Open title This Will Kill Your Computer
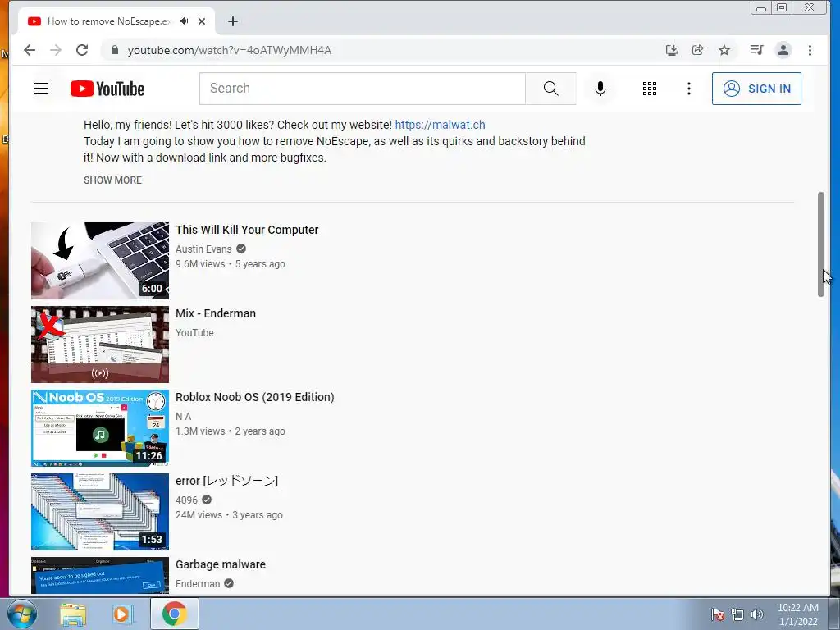The image size is (840, 630). (x=247, y=230)
